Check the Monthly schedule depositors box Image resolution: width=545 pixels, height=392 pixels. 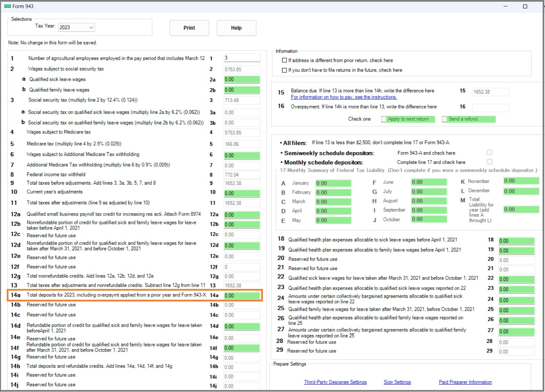click(489, 162)
